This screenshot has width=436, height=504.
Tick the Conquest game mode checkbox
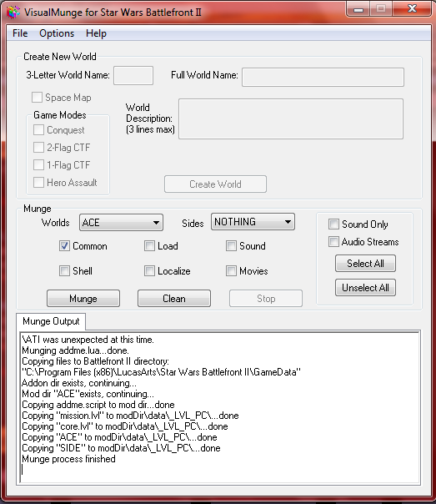(x=39, y=130)
